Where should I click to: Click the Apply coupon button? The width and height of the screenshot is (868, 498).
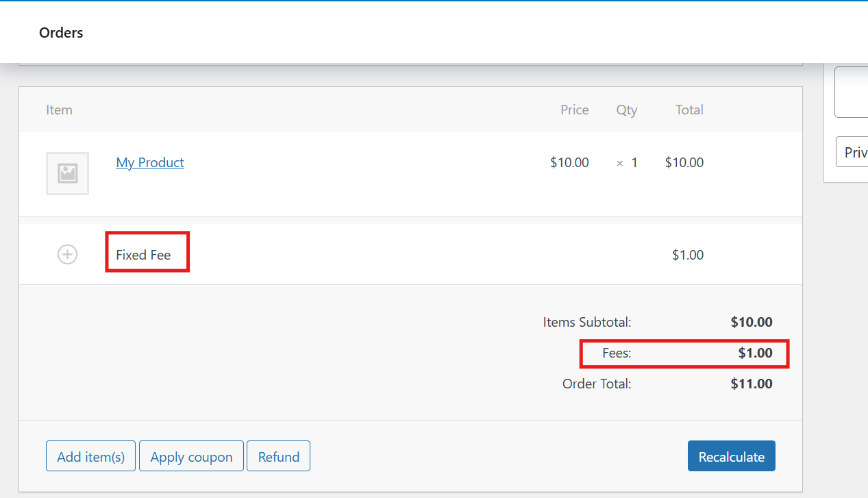click(x=191, y=456)
